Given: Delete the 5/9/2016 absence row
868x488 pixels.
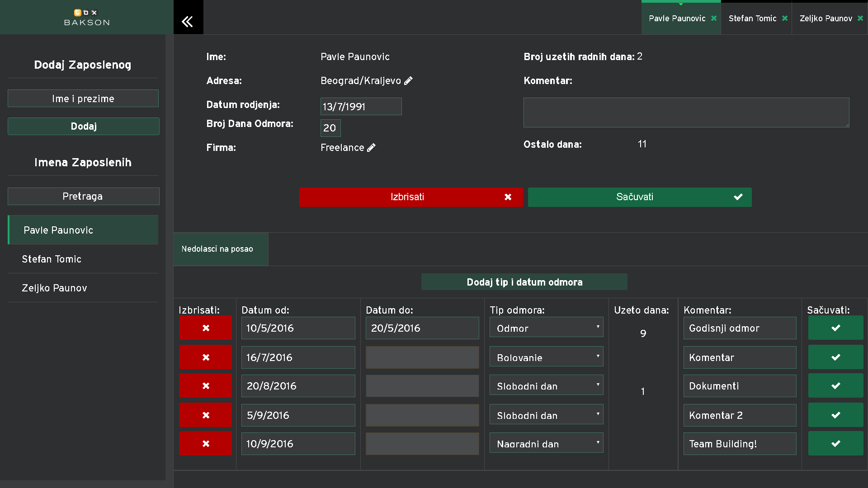Looking at the screenshot, I should point(206,415).
